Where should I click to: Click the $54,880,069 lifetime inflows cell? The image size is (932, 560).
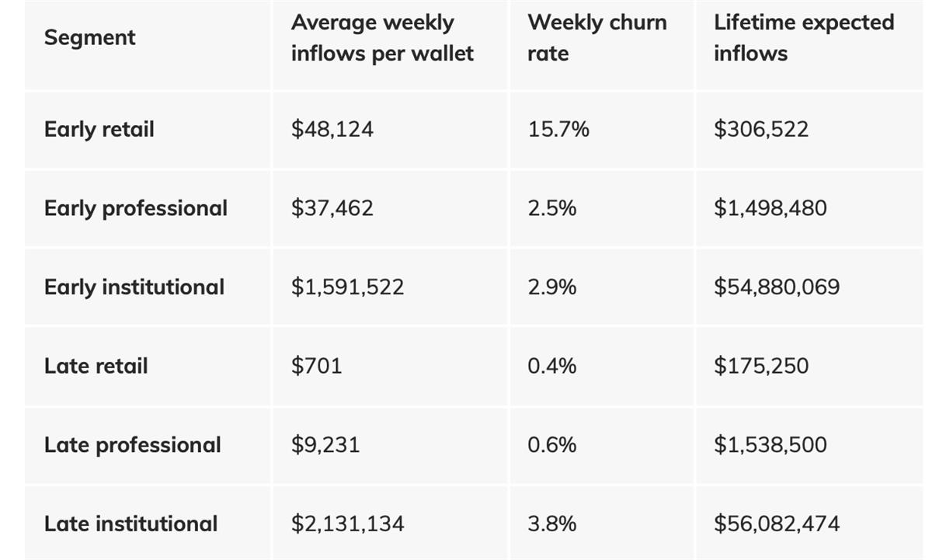coord(776,287)
